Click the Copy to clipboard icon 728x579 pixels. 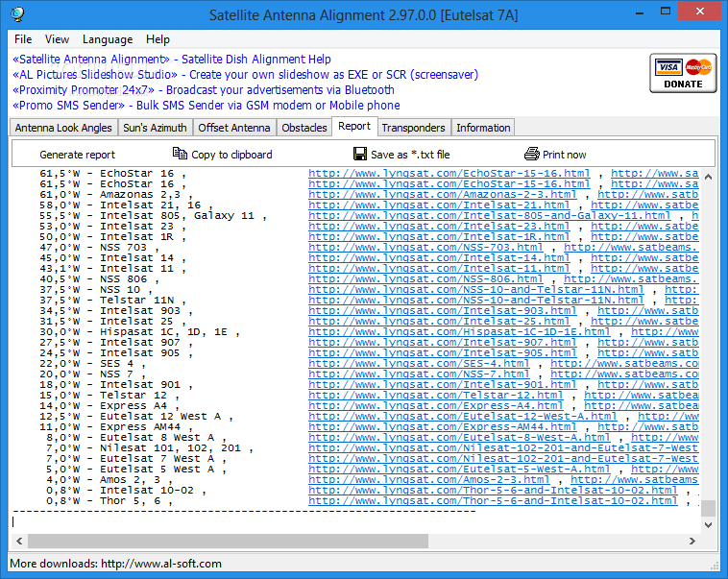pyautogui.click(x=180, y=154)
